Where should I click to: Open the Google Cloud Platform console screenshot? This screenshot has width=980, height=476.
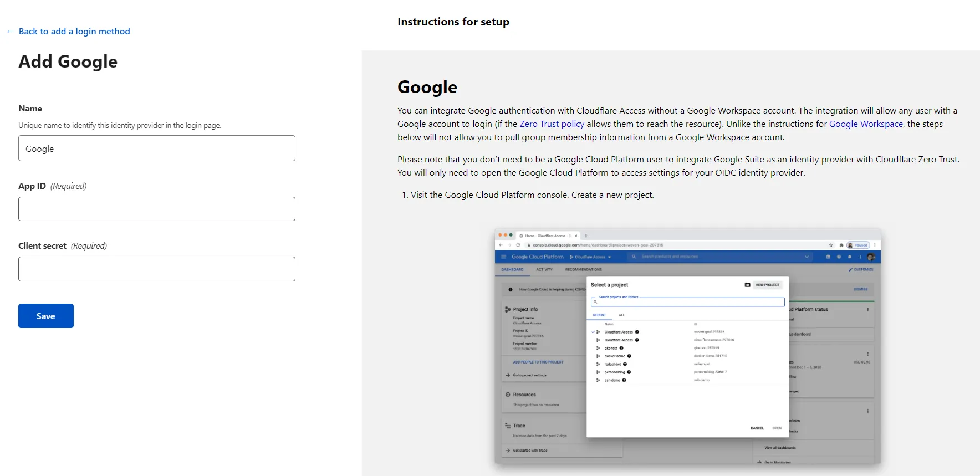pos(688,347)
